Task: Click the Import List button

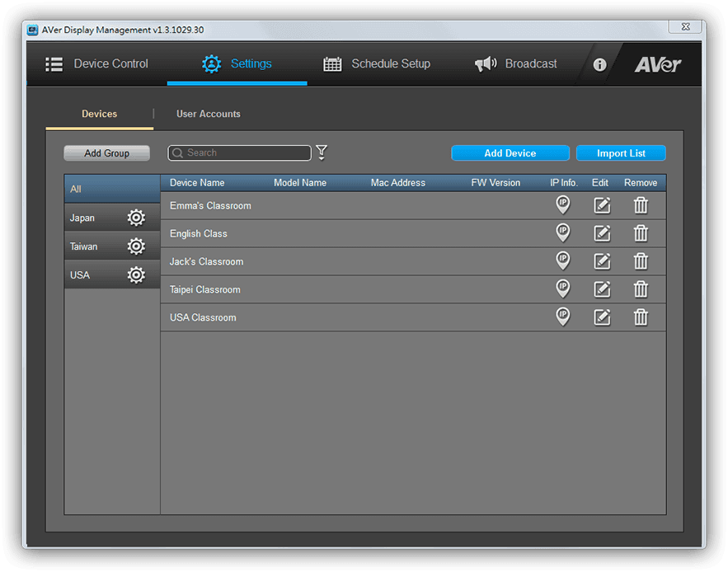Action: (x=621, y=153)
